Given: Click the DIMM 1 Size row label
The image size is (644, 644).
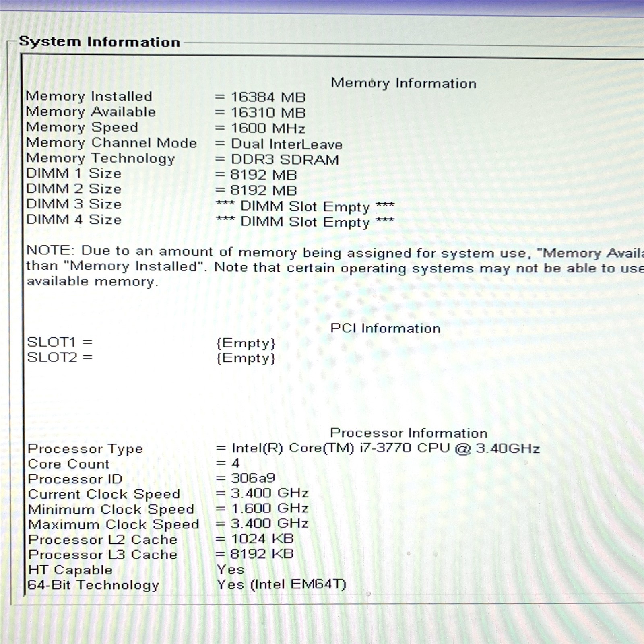Looking at the screenshot, I should (x=74, y=173).
